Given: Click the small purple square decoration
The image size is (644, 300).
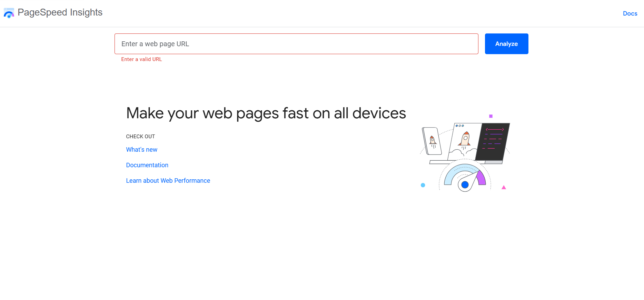Looking at the screenshot, I should [491, 116].
